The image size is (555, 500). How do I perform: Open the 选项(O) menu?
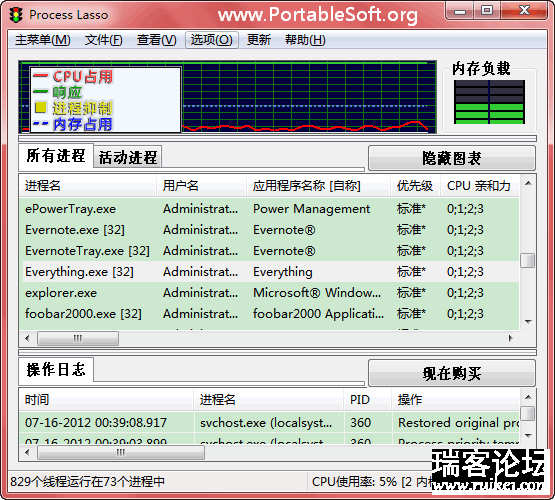click(x=212, y=40)
